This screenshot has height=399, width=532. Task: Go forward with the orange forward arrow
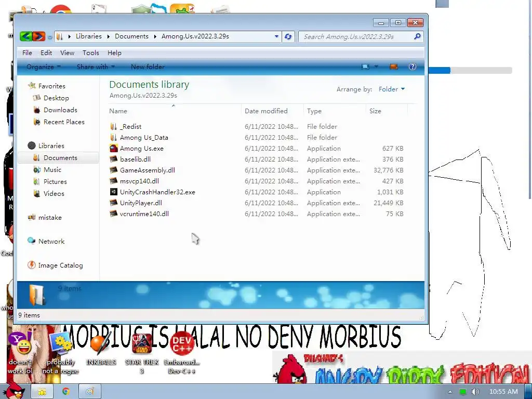tap(38, 36)
